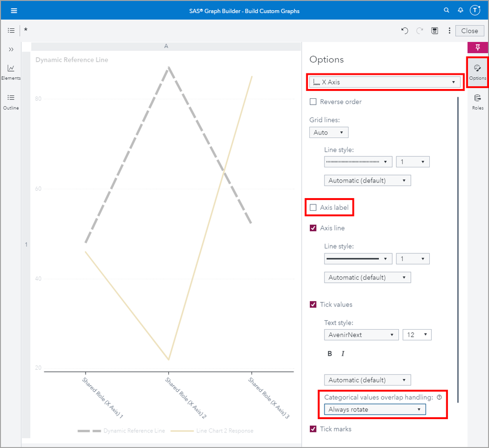Click the Shared Role (X Axis) 2 tick label
The width and height of the screenshot is (489, 448).
coord(186,398)
